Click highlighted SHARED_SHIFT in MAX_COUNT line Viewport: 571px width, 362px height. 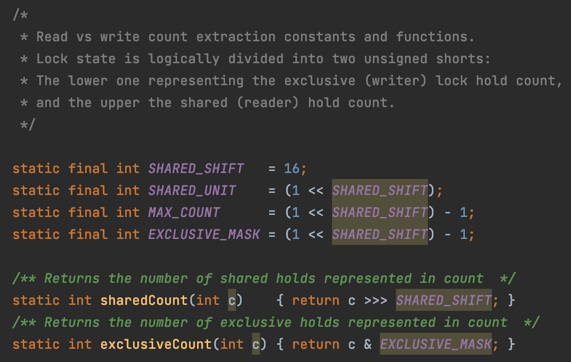[380, 212]
